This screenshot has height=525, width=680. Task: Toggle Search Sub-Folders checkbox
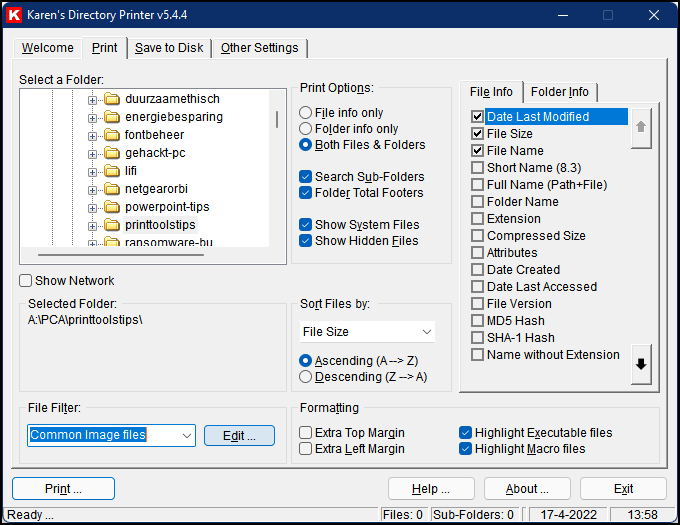(305, 177)
